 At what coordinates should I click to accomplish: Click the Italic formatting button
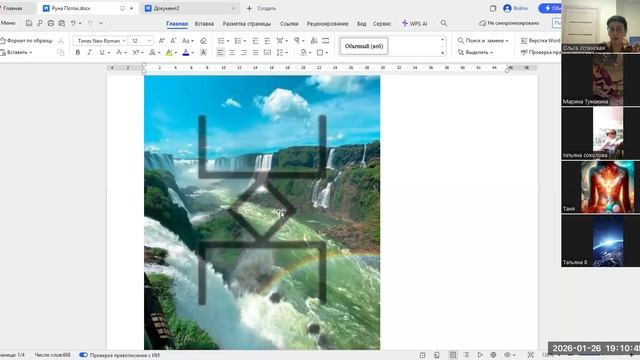click(x=89, y=53)
